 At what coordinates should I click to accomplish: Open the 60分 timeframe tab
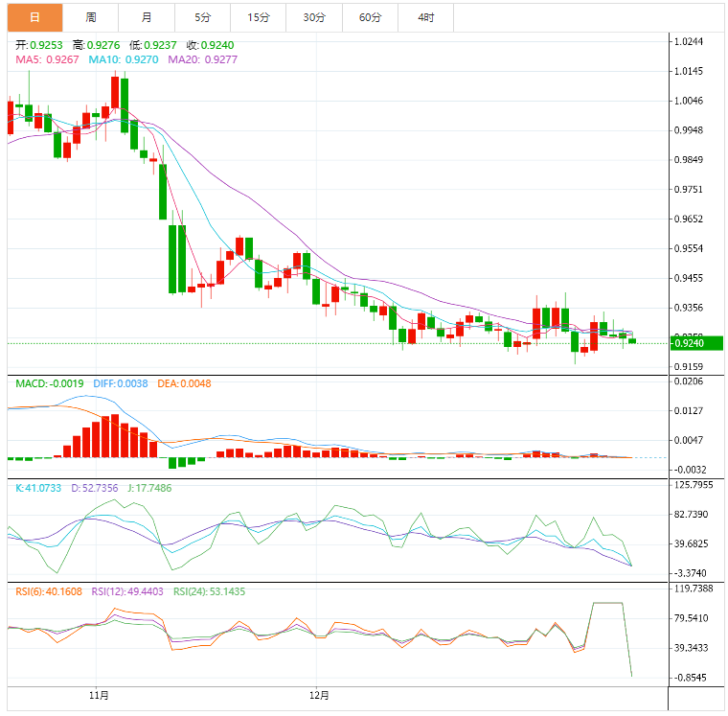pos(370,17)
